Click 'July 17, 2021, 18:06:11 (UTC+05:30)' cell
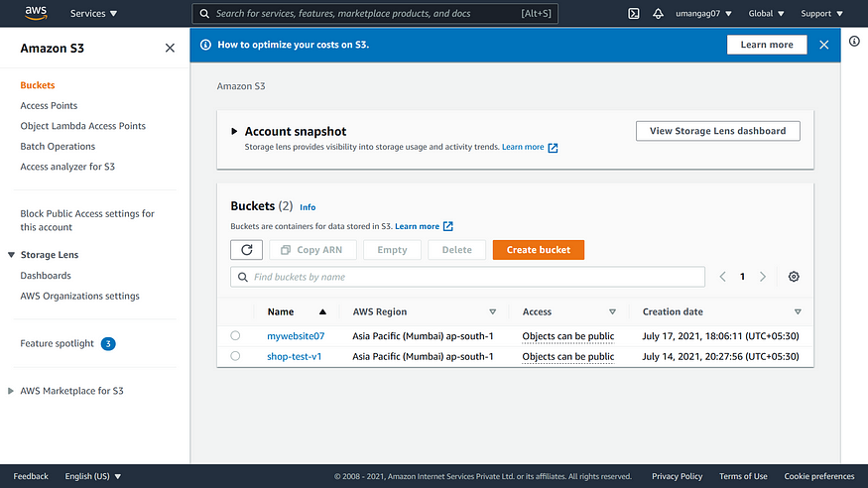 [720, 336]
